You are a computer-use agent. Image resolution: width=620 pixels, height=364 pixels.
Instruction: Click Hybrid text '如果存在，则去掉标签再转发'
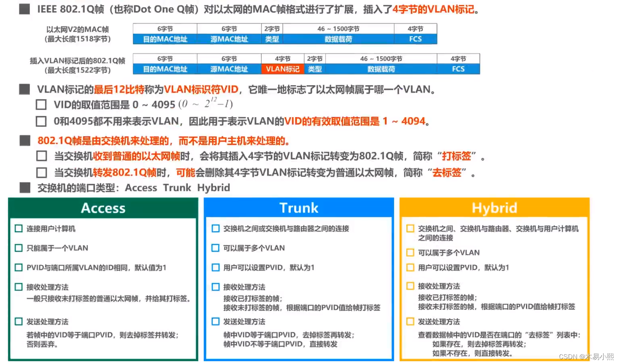point(479,344)
